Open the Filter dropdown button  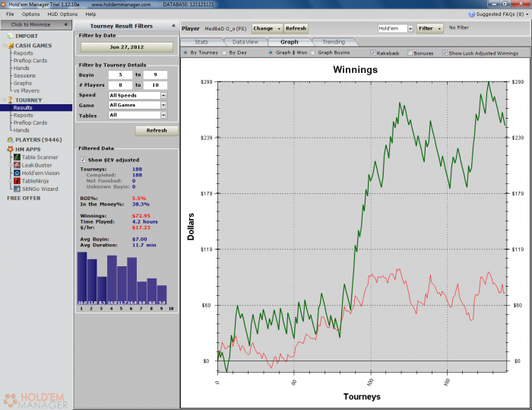point(429,29)
